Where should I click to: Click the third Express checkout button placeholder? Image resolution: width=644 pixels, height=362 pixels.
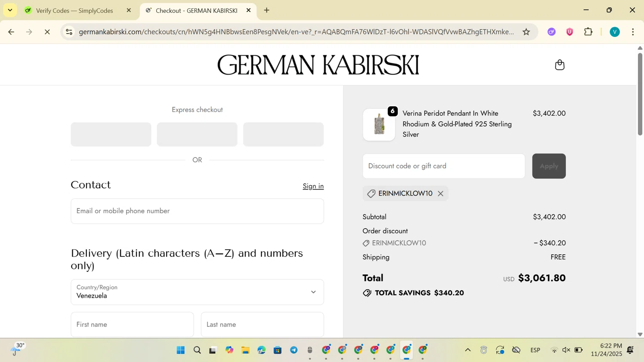point(283,134)
